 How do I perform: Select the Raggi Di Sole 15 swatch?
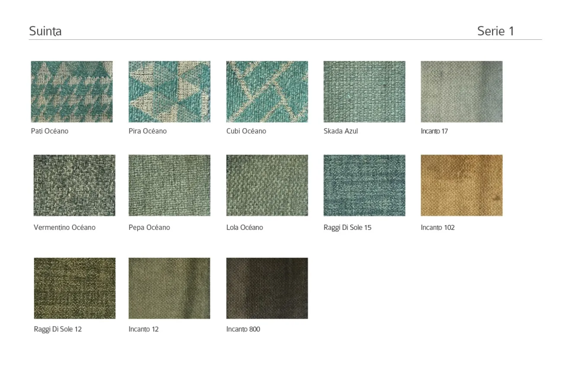click(x=364, y=185)
